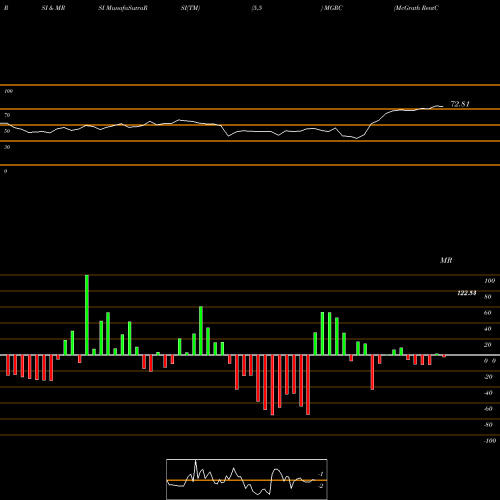Click the tallest green MR bar

[87, 315]
